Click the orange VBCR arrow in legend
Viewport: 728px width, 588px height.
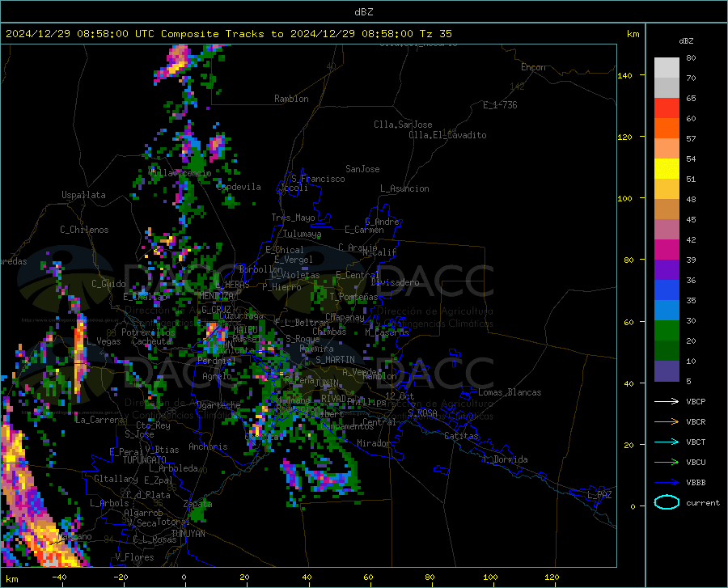tap(667, 421)
